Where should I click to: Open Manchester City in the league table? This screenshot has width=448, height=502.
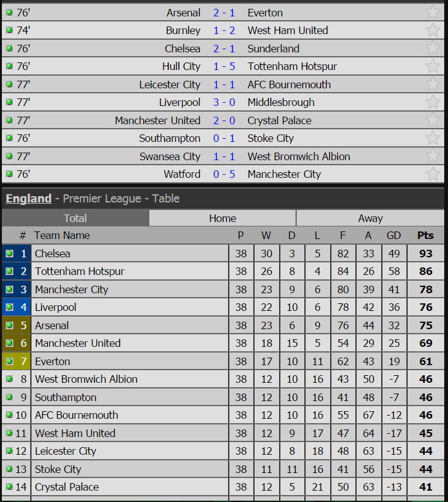(x=72, y=289)
